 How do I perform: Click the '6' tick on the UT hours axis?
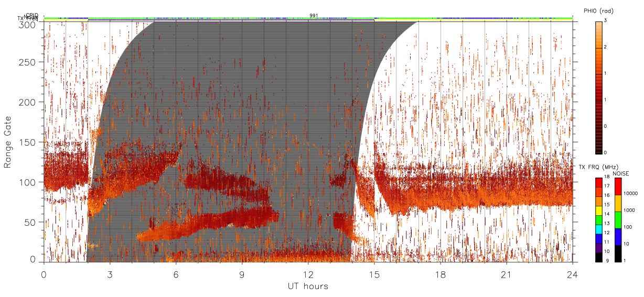(x=176, y=274)
